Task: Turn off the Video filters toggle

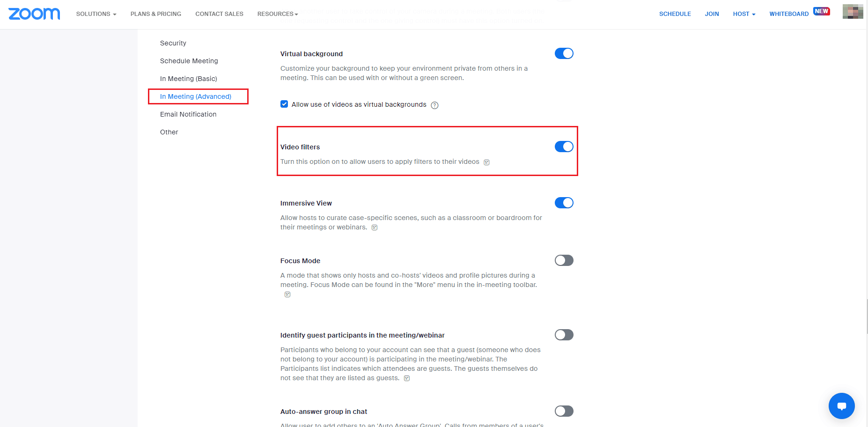Action: pyautogui.click(x=564, y=147)
